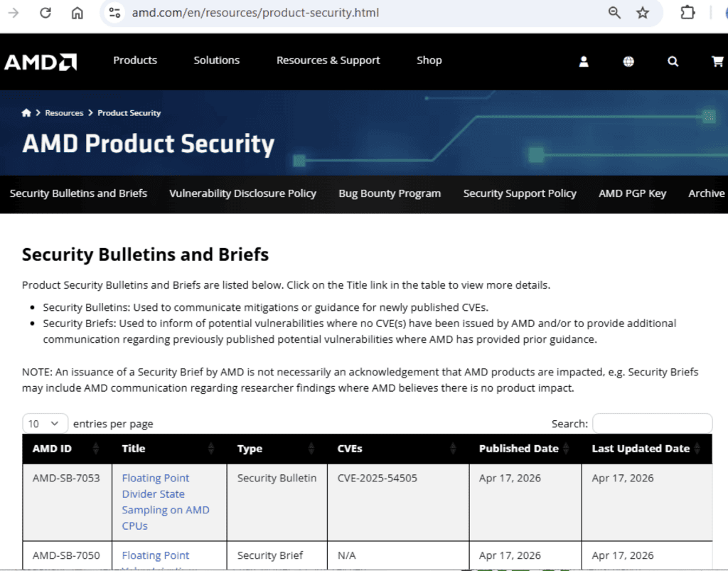Switch to Bug Bounty Program tab
This screenshot has width=728, height=571.
coord(390,193)
